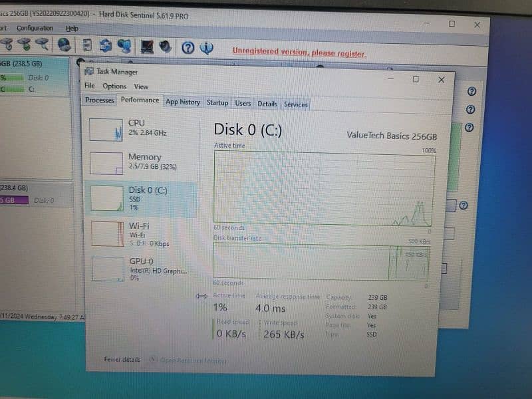Go to the Services tab
The image size is (532, 399).
(x=296, y=104)
